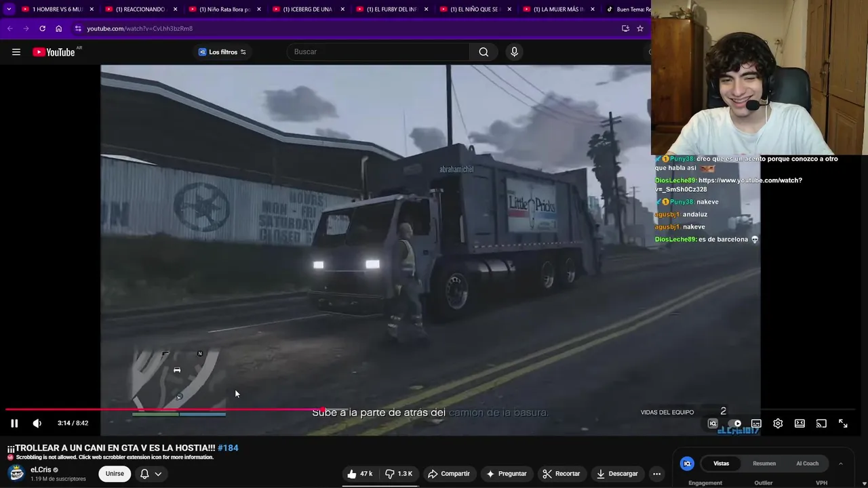Click the browser home button
Screen dimensions: 868x488
click(59, 28)
